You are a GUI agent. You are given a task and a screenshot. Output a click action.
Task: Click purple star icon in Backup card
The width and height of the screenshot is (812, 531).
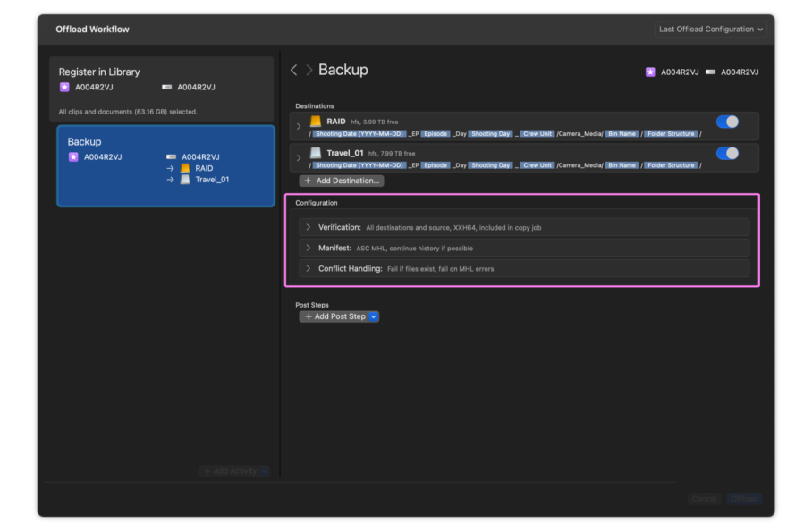(x=73, y=156)
